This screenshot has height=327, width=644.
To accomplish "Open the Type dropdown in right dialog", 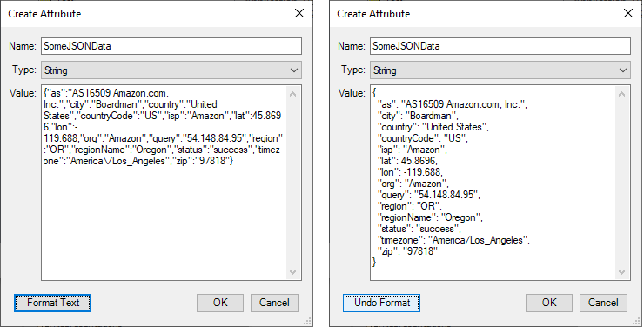I will pos(500,70).
